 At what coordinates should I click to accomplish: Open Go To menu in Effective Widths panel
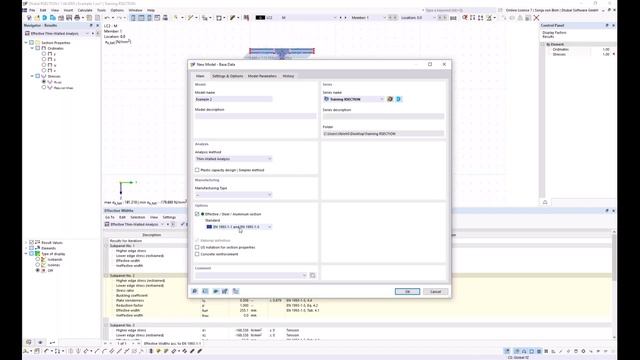pos(110,217)
